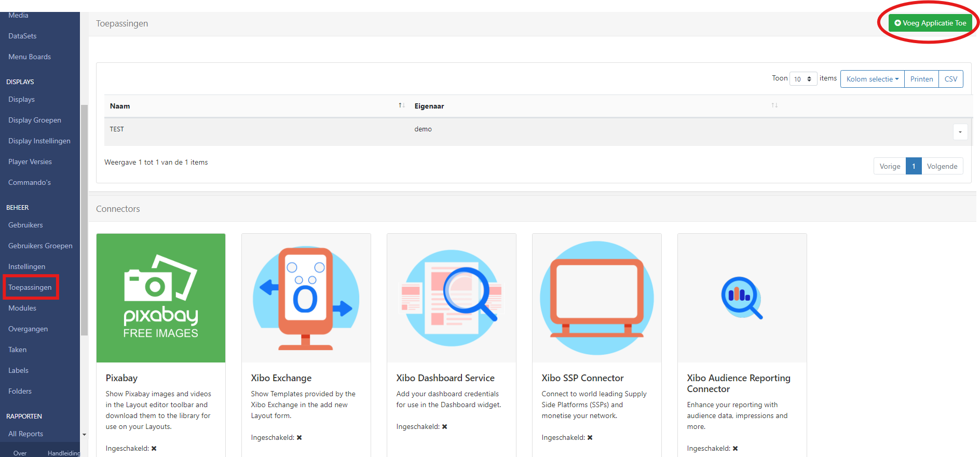Click the Xibo SSP Connector monitor icon

pos(596,298)
